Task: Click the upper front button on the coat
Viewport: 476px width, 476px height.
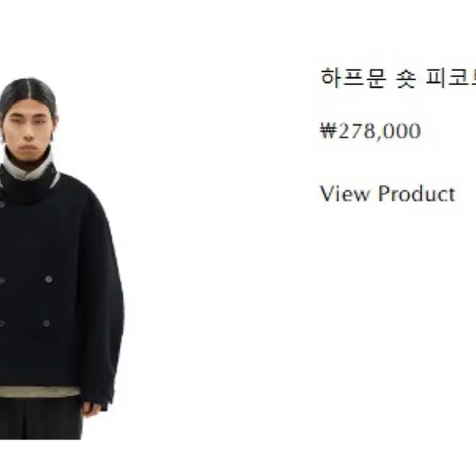Action: (x=49, y=279)
